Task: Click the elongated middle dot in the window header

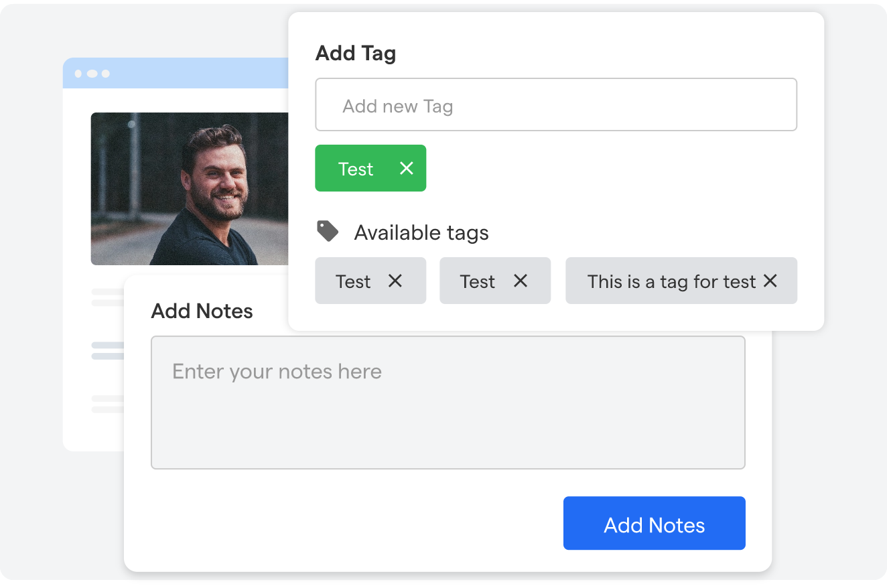Action: (92, 74)
